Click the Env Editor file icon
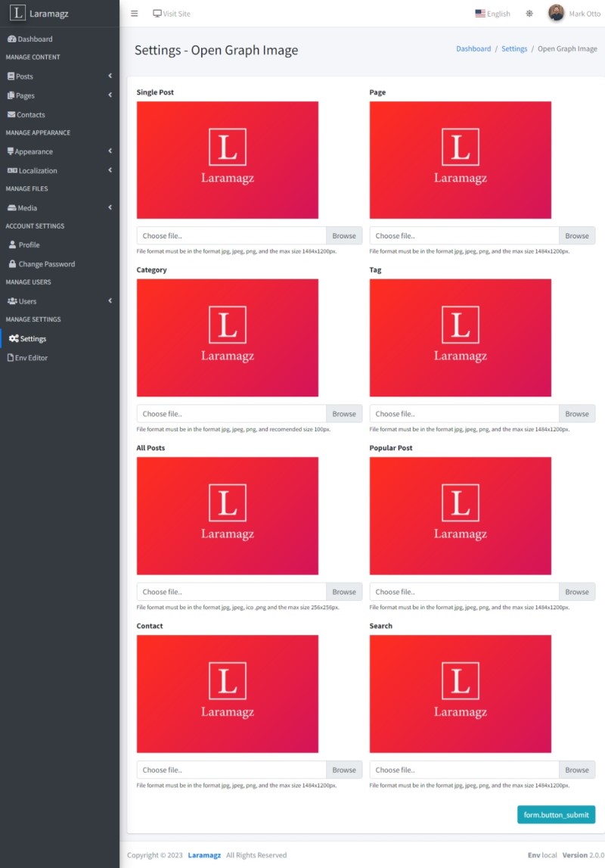This screenshot has height=868, width=605. pyautogui.click(x=11, y=358)
